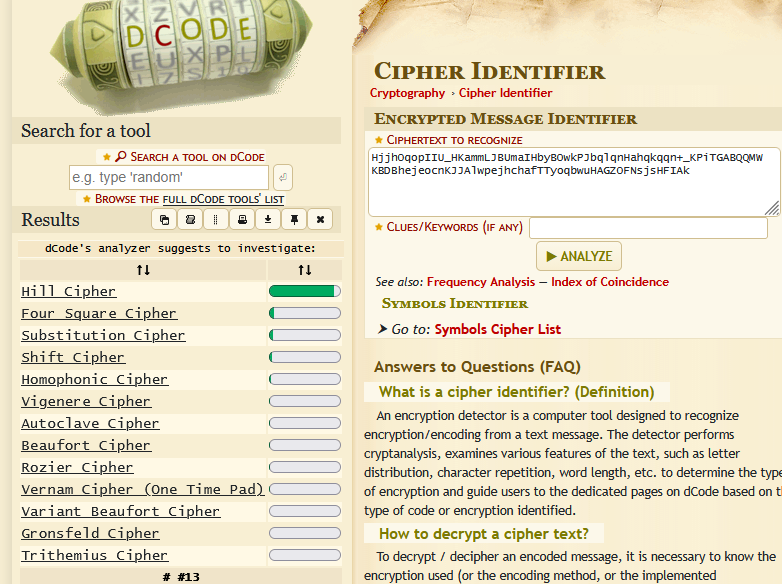
Task: Open the Hill Cipher result
Action: coord(69,291)
